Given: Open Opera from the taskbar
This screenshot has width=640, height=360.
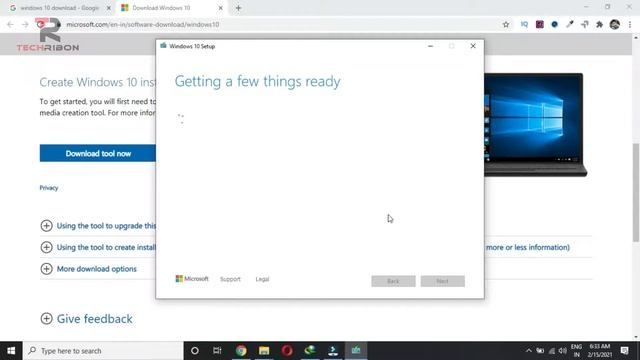Looking at the screenshot, I should coord(287,351).
